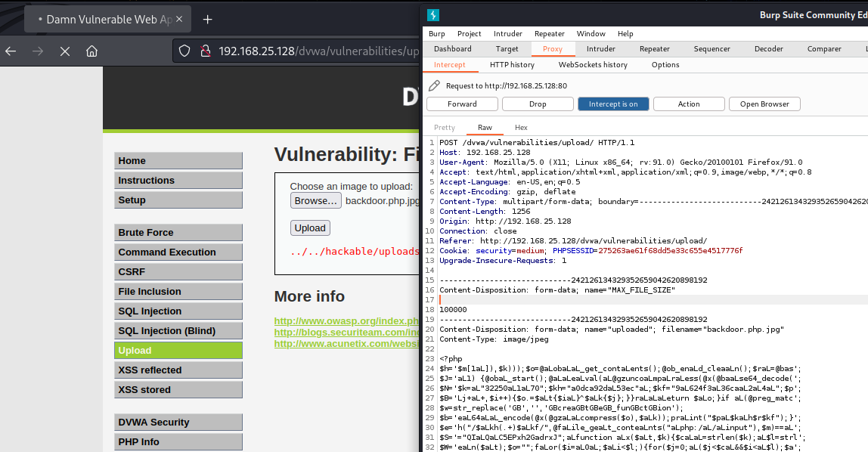Screen dimensions: 868x452
Task: Click the Open Browser button
Action: coord(764,104)
